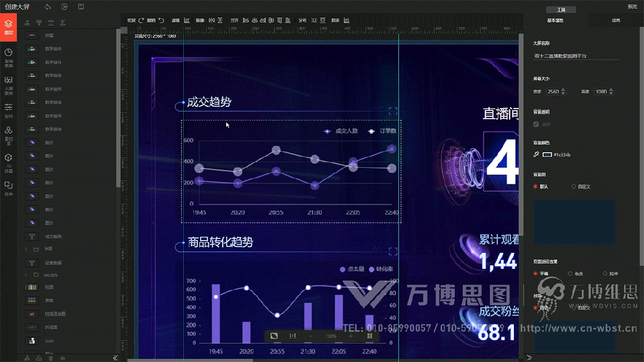Open the 大屏图表 big-screen charts panel
The width and height of the screenshot is (644, 362).
tap(8, 85)
